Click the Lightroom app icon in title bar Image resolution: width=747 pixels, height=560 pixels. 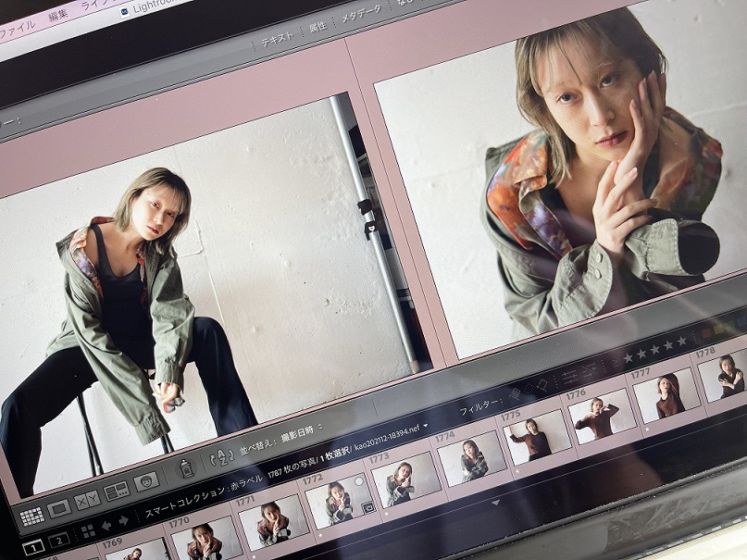coord(125,13)
